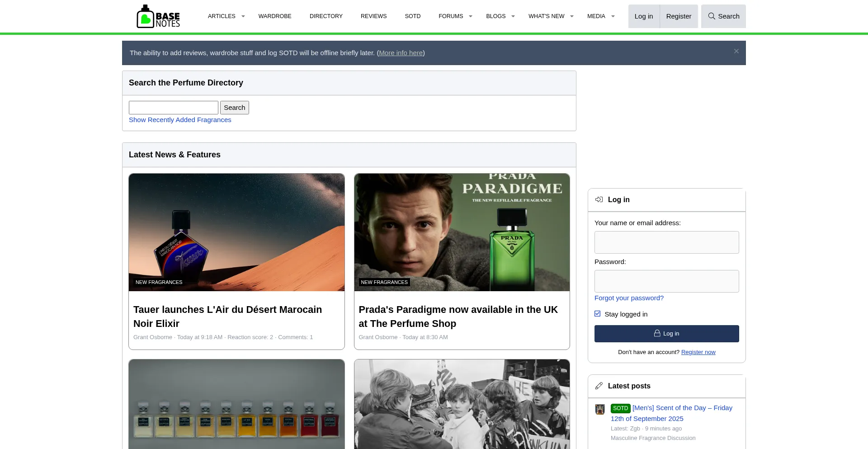The width and height of the screenshot is (868, 449).
Task: Open the More info here link
Action: [401, 53]
